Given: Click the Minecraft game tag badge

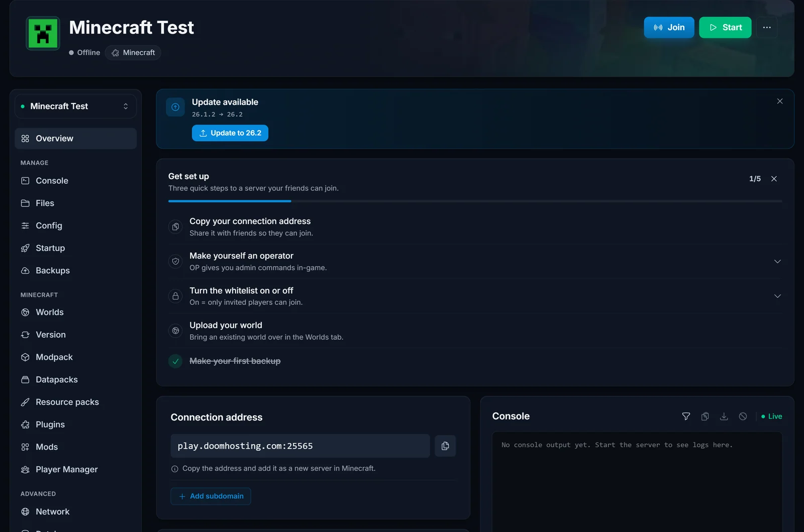Looking at the screenshot, I should (133, 53).
